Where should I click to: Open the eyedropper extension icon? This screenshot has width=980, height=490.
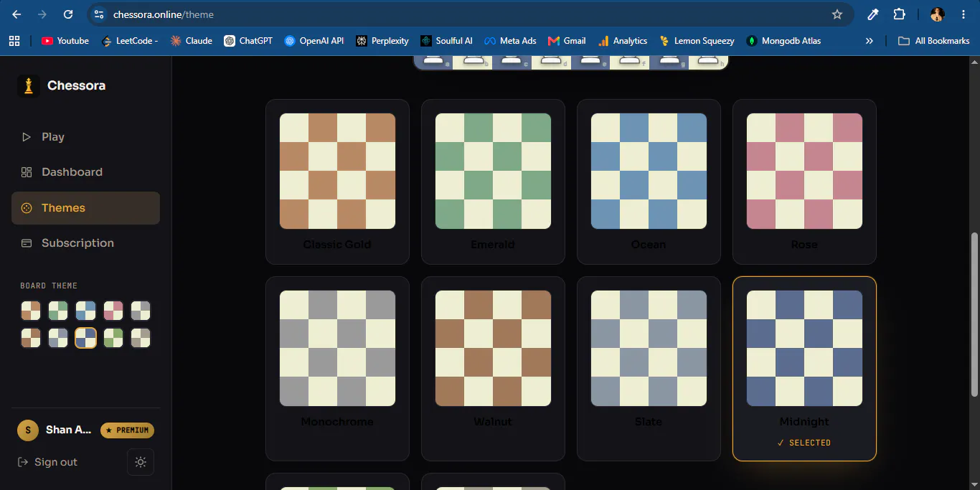pos(873,14)
